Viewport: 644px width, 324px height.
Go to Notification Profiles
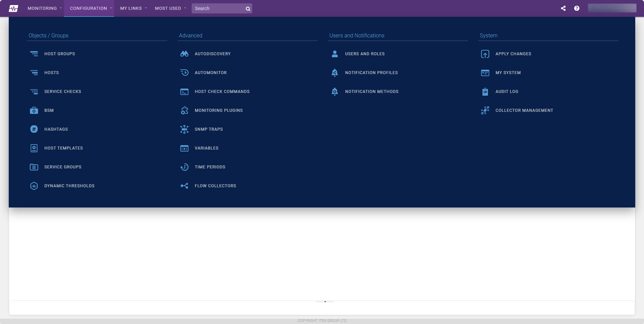coord(372,73)
